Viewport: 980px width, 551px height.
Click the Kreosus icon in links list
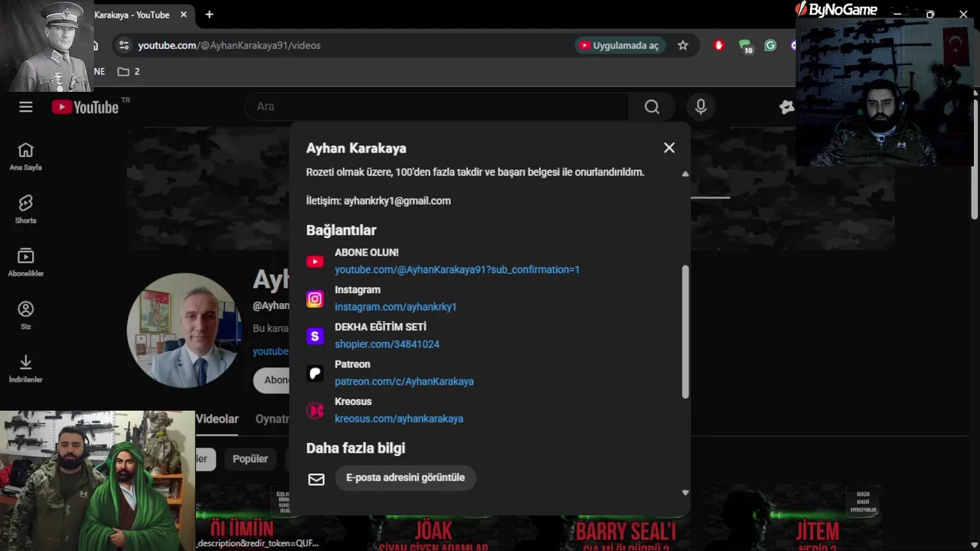pos(315,411)
